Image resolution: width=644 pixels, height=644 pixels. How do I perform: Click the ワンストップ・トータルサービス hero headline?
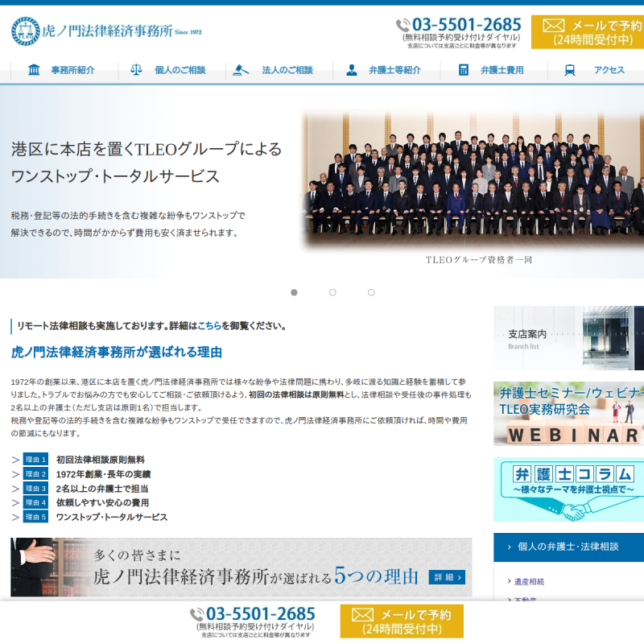[115, 176]
